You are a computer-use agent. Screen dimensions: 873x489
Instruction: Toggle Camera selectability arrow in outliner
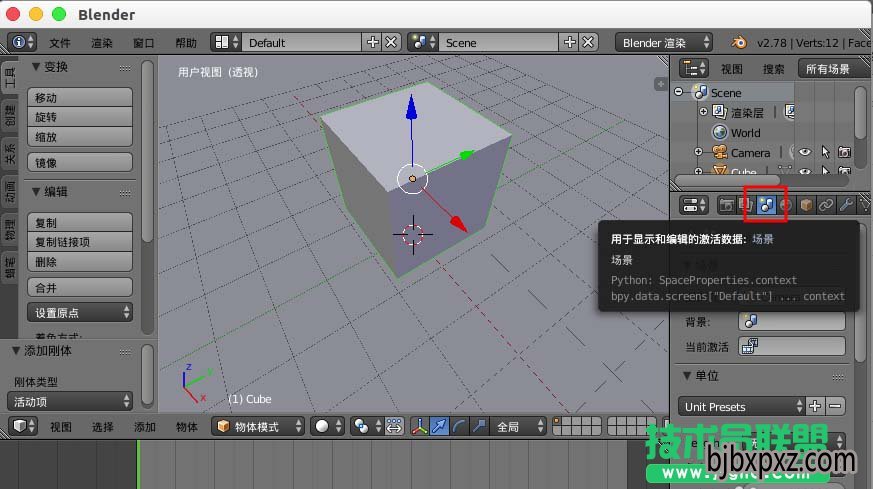[x=825, y=152]
